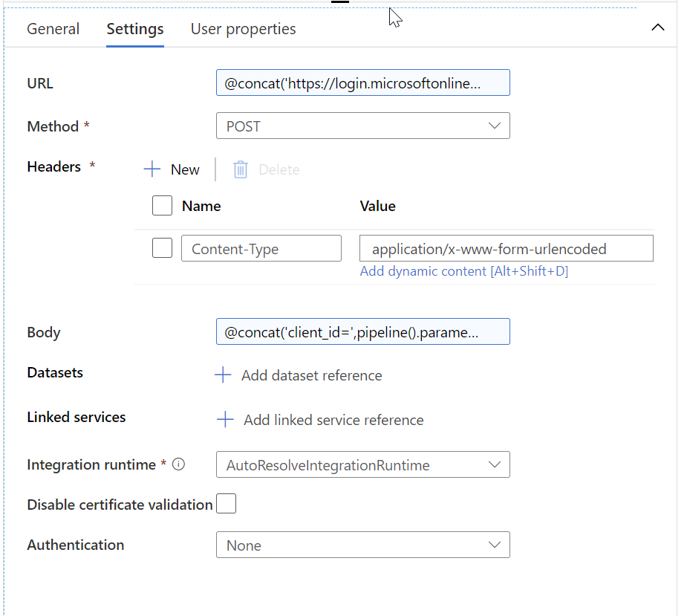Image resolution: width=687 pixels, height=616 pixels.
Task: Select the Settings tab
Action: (x=135, y=29)
